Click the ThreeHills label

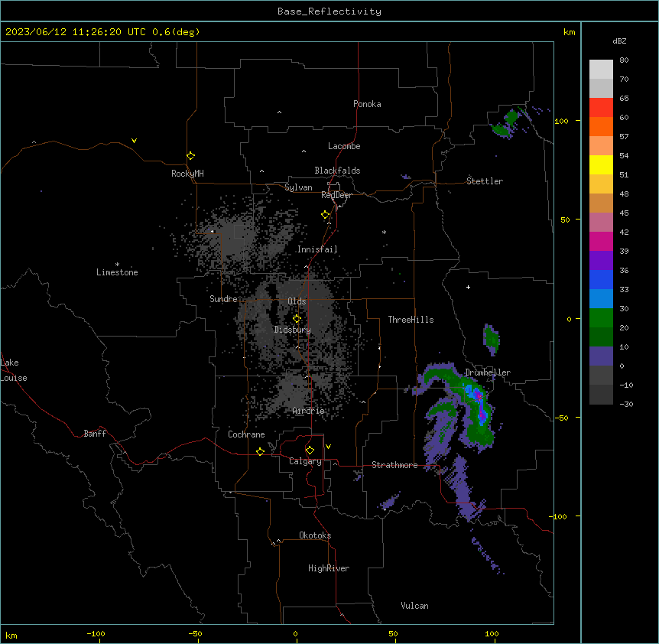(411, 320)
